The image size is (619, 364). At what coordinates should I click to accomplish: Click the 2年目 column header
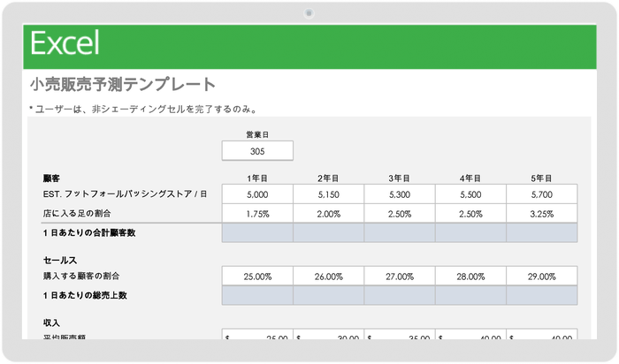328,178
